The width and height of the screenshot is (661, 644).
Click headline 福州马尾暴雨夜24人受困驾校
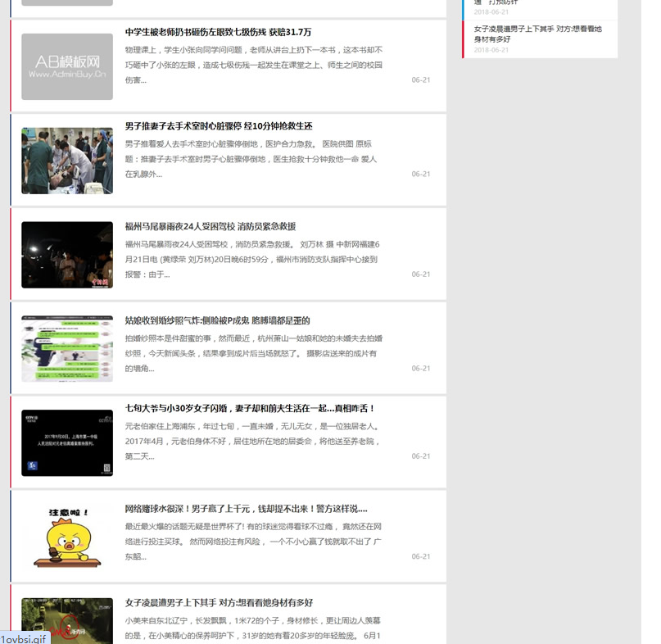pos(211,226)
